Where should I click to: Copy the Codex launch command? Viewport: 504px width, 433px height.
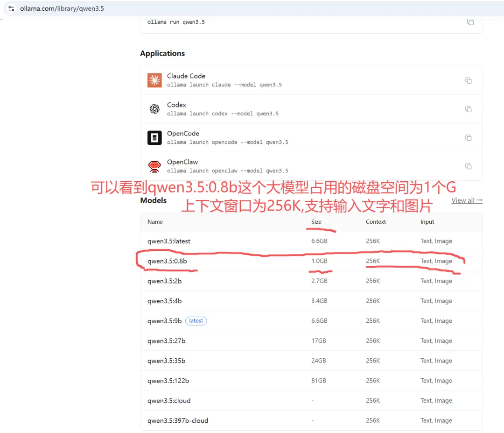tap(469, 109)
